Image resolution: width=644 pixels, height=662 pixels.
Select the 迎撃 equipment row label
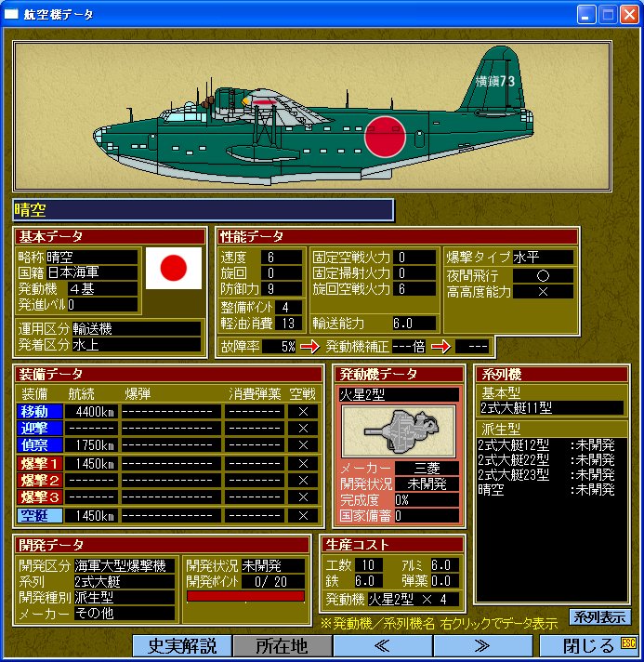click(x=40, y=428)
